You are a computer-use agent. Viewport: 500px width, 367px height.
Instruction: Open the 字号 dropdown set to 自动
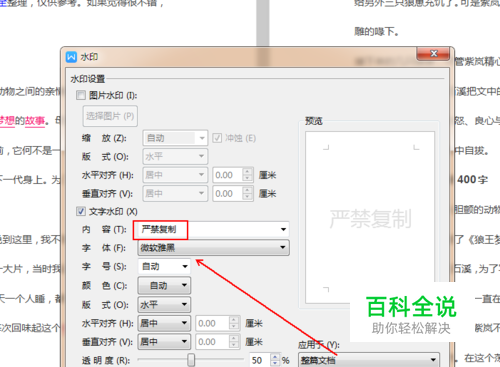[164, 266]
